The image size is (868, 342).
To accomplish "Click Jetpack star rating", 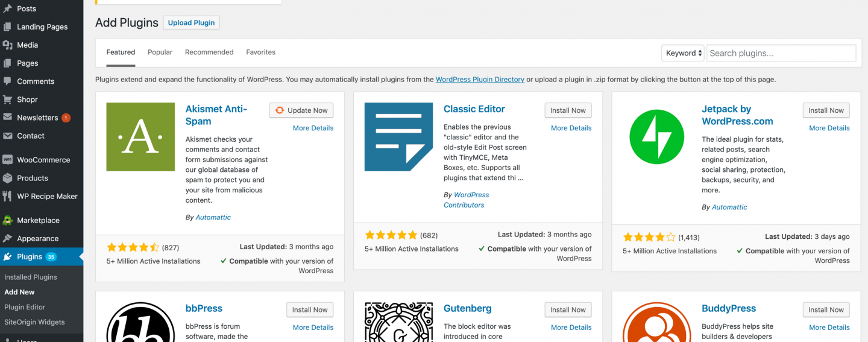I will tap(649, 237).
